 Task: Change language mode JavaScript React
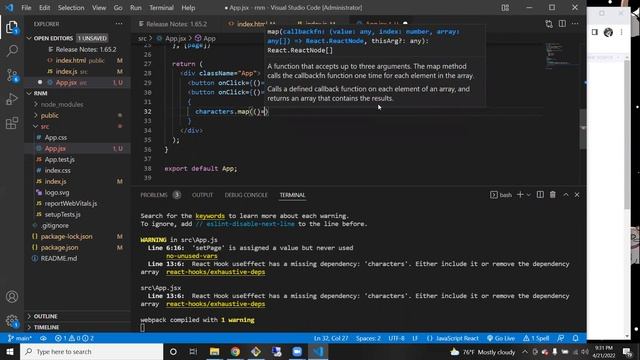(x=453, y=338)
